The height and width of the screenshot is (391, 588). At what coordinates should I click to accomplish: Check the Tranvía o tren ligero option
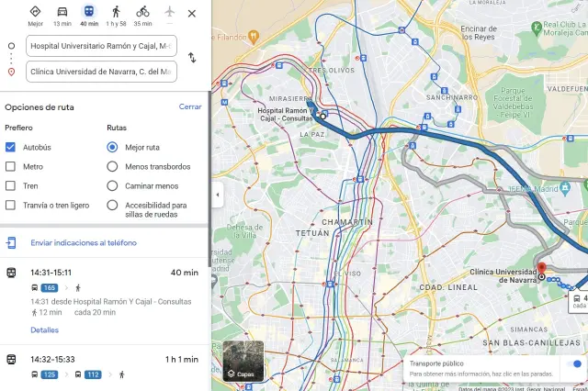[11, 205]
